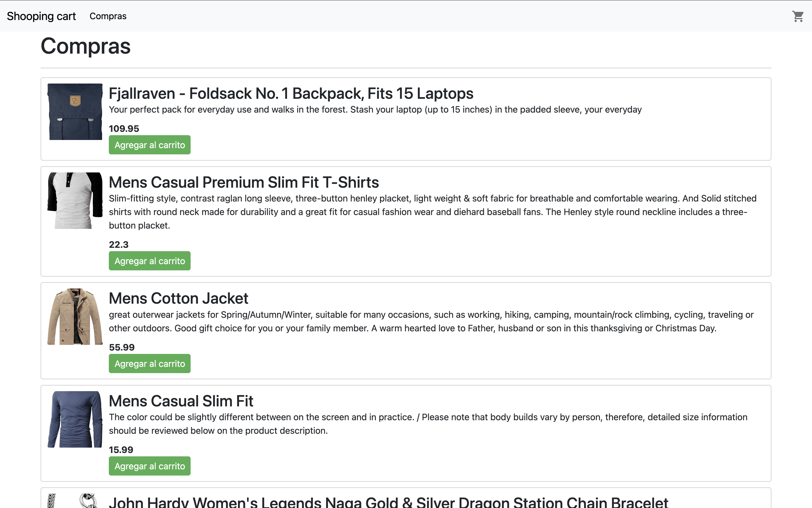Add Mens Cotton Jacket to cart

[150, 364]
